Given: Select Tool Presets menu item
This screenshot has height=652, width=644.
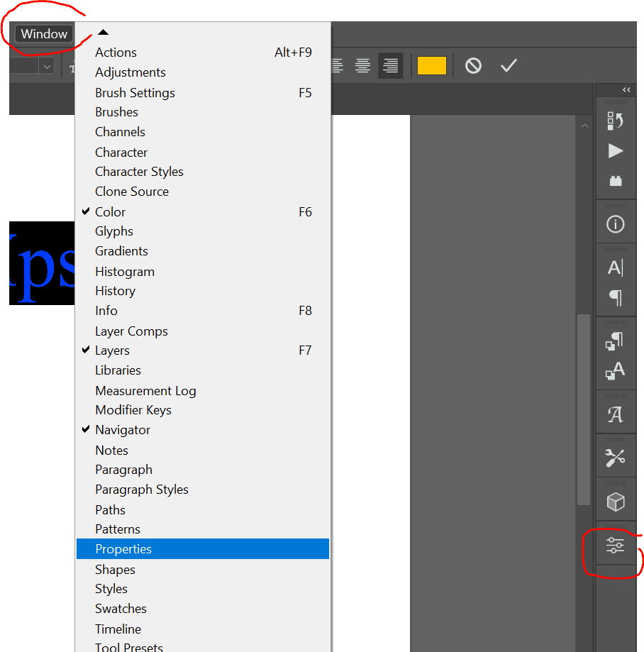Looking at the screenshot, I should point(203,646).
